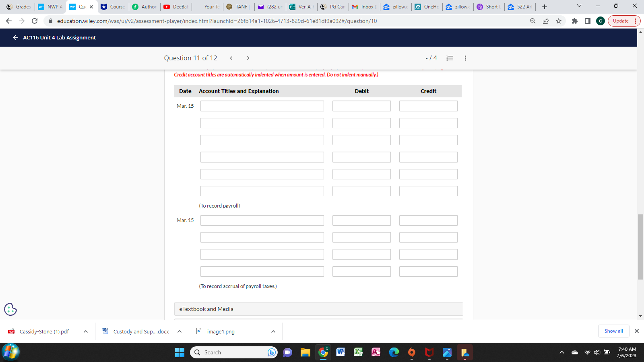This screenshot has height=362, width=644.
Task: Click the next question arrow
Action: pos(248,58)
